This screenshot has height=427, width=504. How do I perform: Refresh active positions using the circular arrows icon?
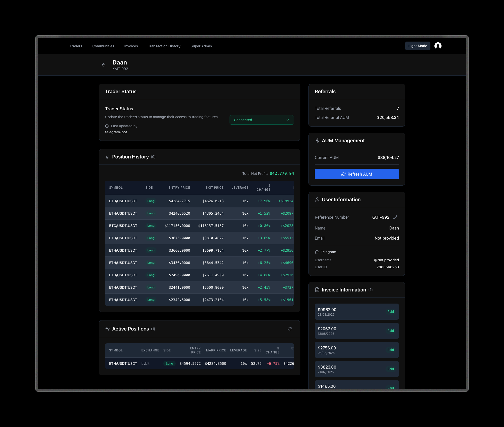point(290,329)
